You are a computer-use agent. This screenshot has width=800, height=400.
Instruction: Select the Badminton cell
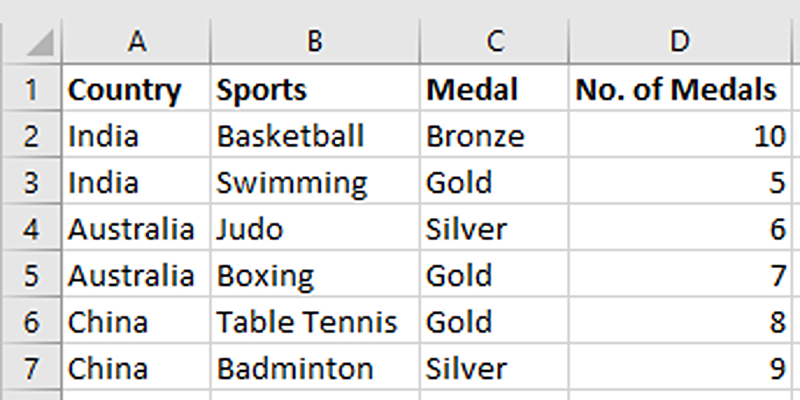click(295, 368)
